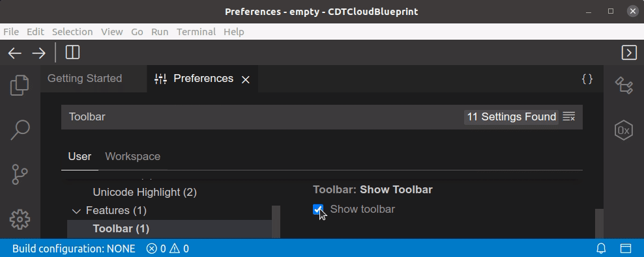Collapse the Features tree section
The image size is (644, 257).
76,211
